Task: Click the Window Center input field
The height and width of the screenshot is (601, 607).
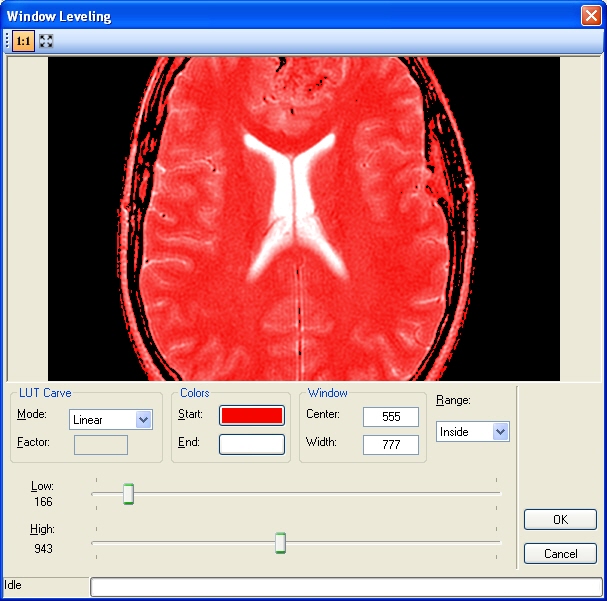Action: (x=390, y=417)
